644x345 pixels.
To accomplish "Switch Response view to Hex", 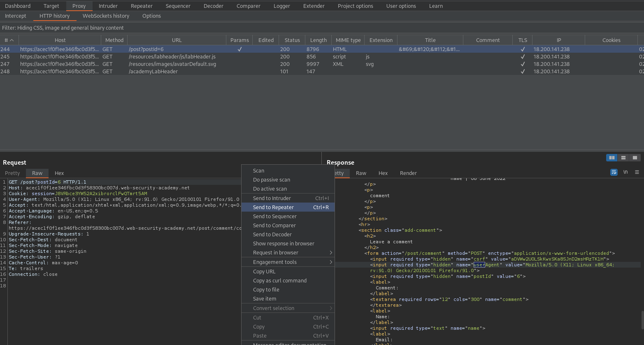I will 383,173.
